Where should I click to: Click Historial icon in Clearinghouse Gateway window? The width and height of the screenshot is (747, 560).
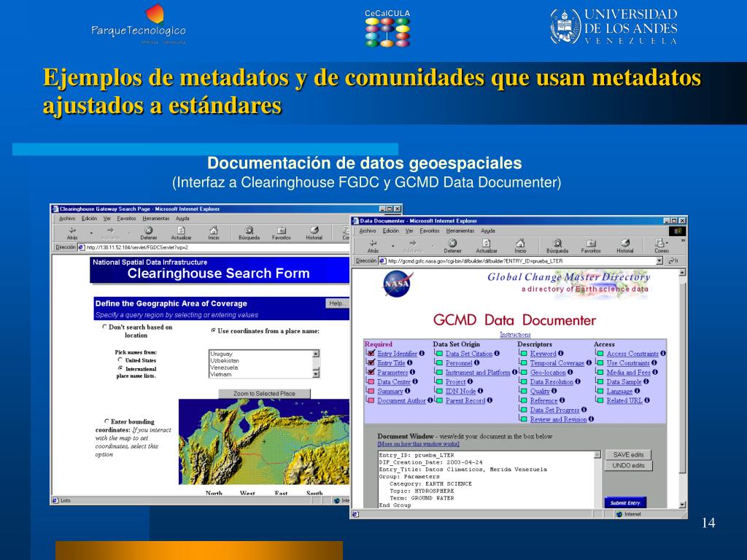pyautogui.click(x=314, y=230)
